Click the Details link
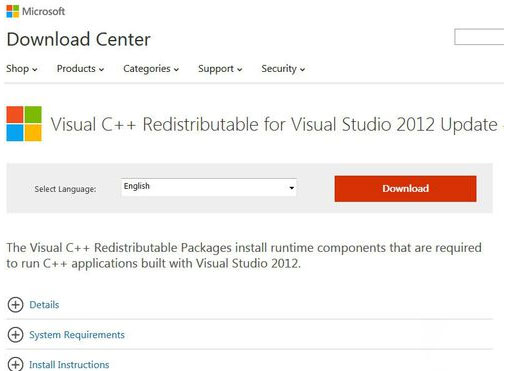The image size is (505, 371). pyautogui.click(x=44, y=305)
